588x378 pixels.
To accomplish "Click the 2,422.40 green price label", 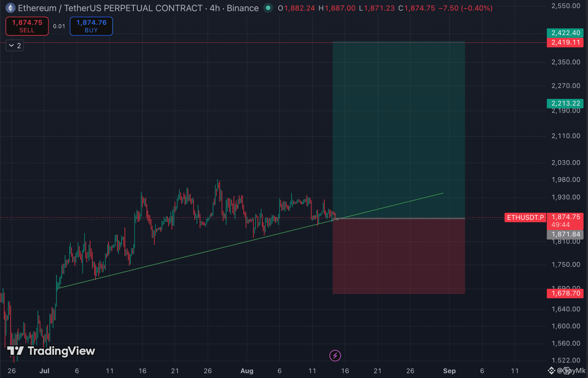I will [x=565, y=33].
